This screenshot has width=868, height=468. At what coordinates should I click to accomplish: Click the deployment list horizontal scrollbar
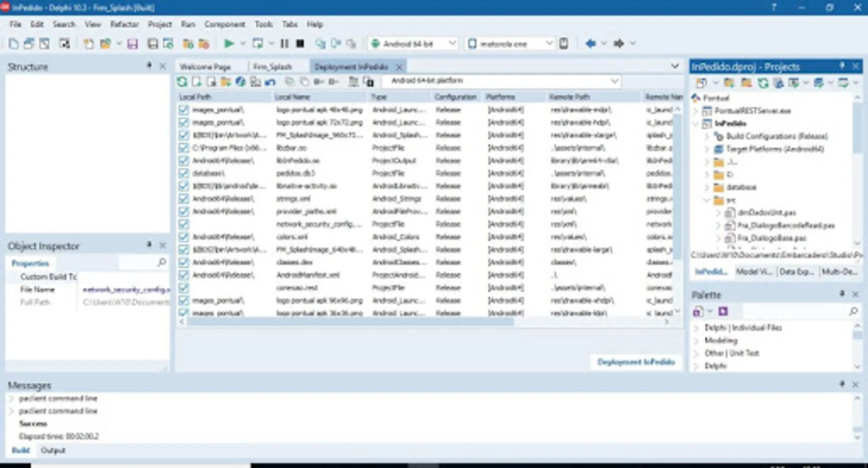[350, 322]
